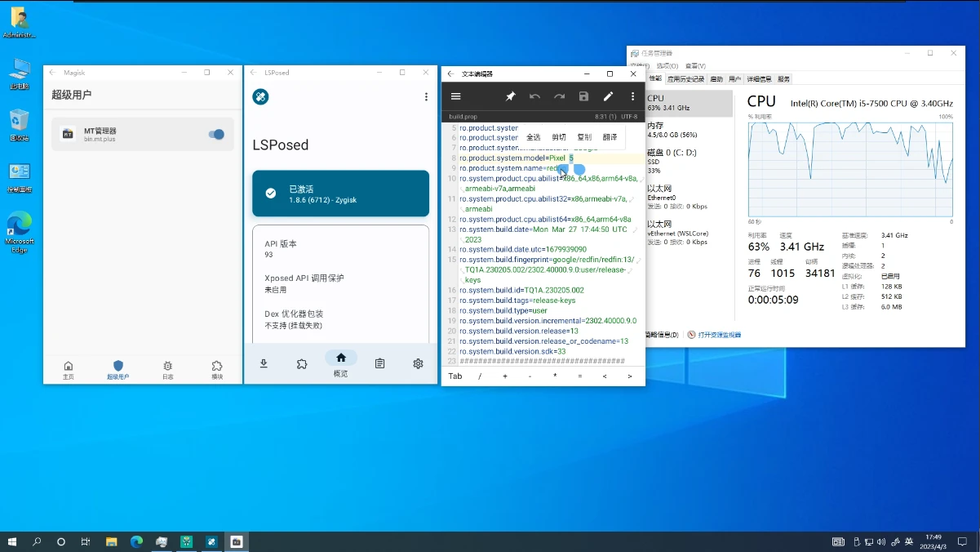The height and width of the screenshot is (552, 980).
Task: Select the 磁盘 0 (C: D:) resource in sidebar
Action: (x=689, y=161)
